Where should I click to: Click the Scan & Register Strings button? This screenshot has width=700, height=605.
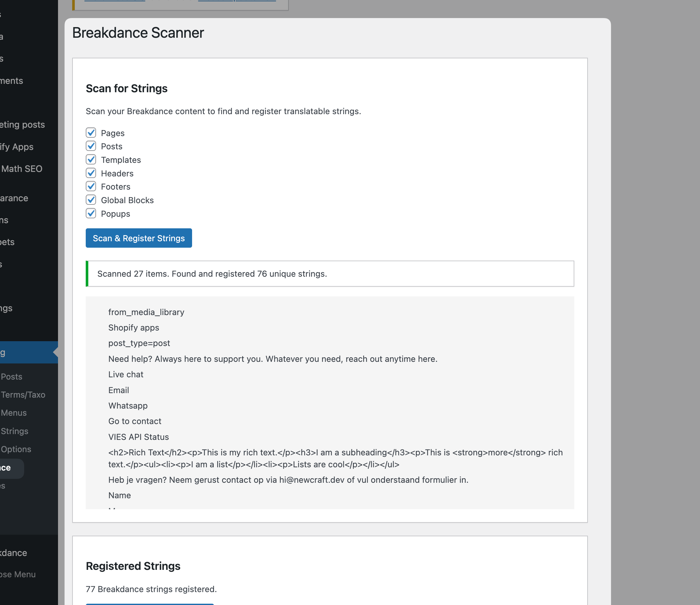(139, 238)
